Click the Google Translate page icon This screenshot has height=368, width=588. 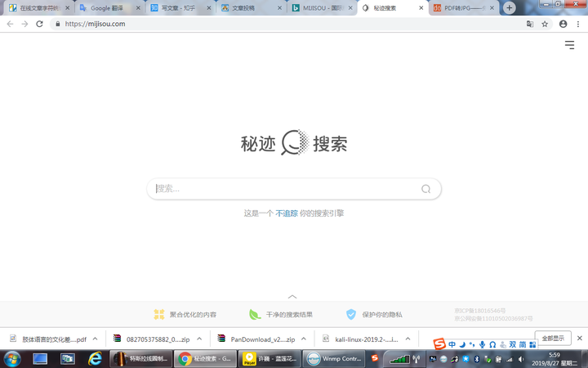530,24
